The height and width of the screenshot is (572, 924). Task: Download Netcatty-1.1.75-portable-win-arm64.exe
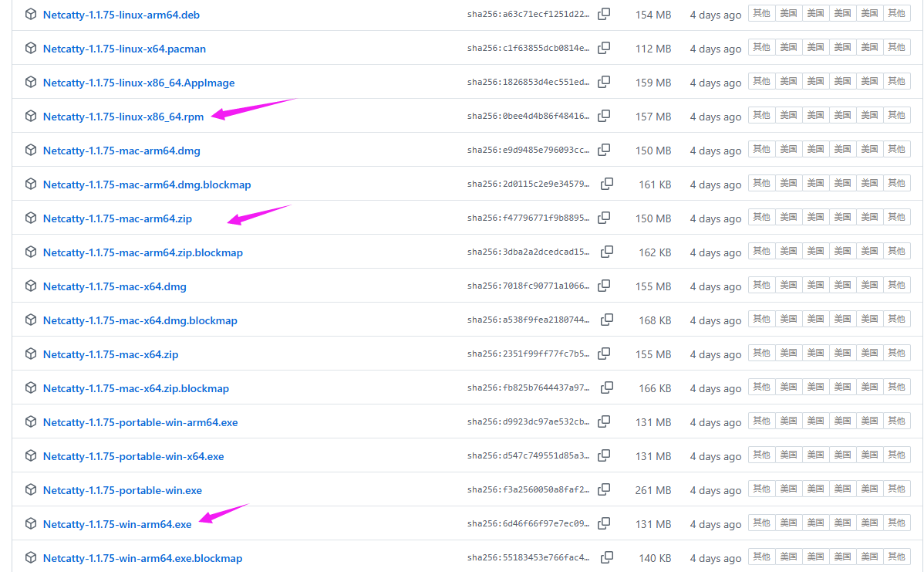pos(140,422)
